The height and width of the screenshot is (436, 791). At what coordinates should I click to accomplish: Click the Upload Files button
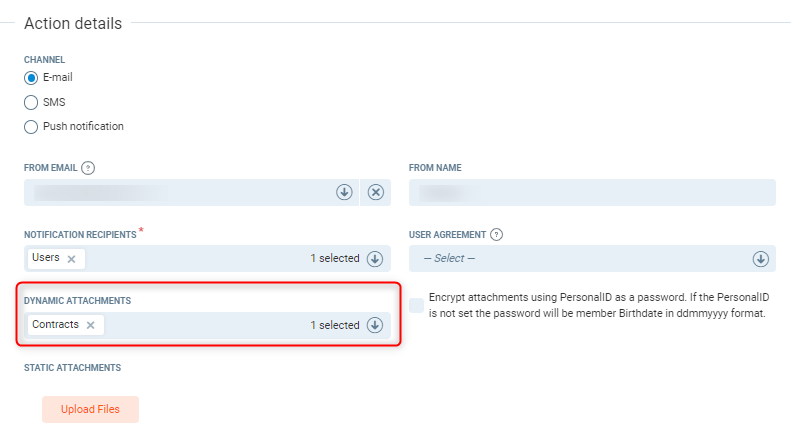[90, 410]
